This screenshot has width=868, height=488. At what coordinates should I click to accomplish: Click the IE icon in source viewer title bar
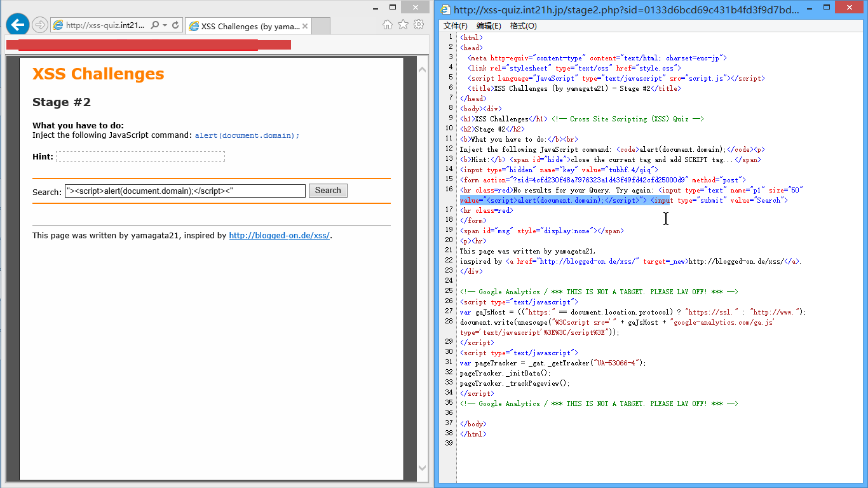click(x=445, y=10)
